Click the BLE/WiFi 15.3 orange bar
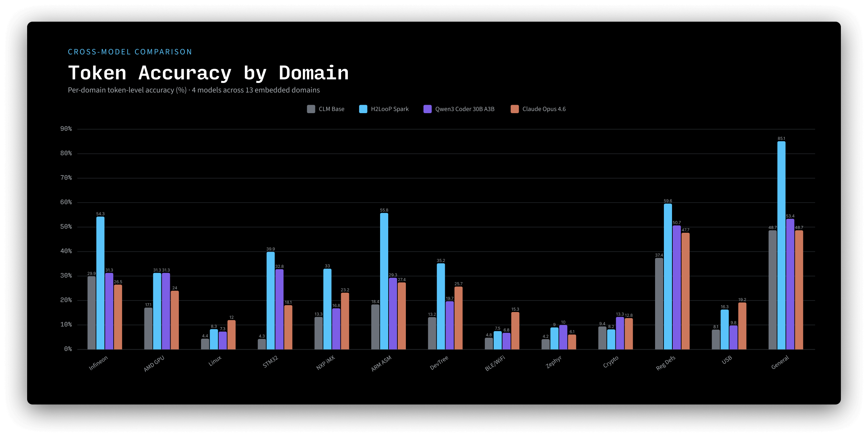868x437 pixels. pyautogui.click(x=515, y=331)
